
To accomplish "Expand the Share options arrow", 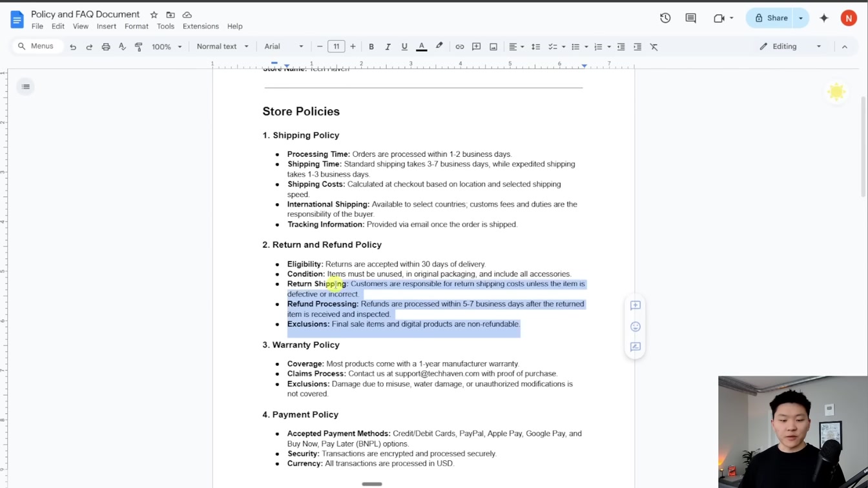I will [x=801, y=18].
